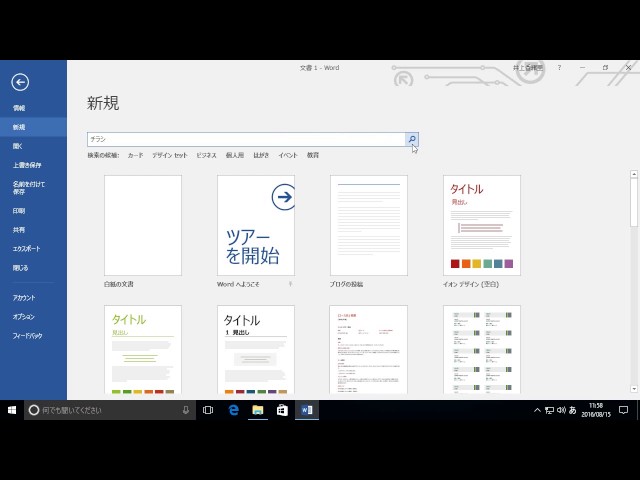Open the Action Center notification icon
This screenshot has width=640, height=480.
point(623,410)
